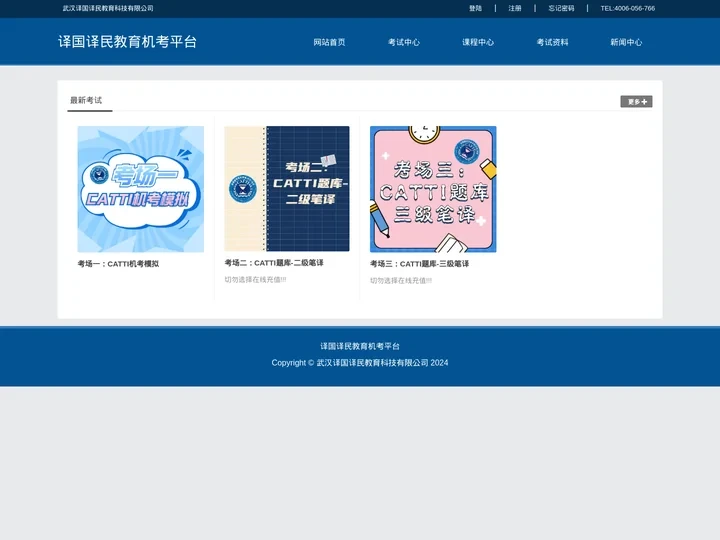The image size is (720, 540).
Task: Click the Copyright 武汉译国译民教育科技有限公司 2024 text
Action: (360, 363)
